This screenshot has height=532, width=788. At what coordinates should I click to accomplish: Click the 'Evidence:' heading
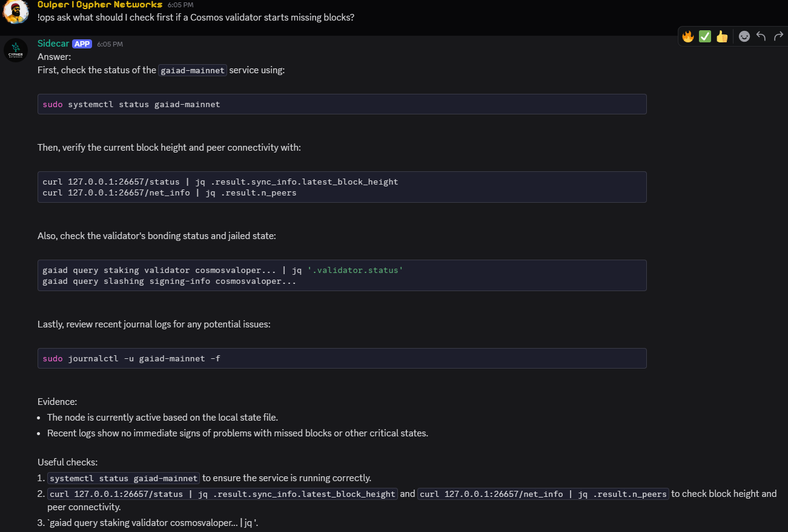57,402
